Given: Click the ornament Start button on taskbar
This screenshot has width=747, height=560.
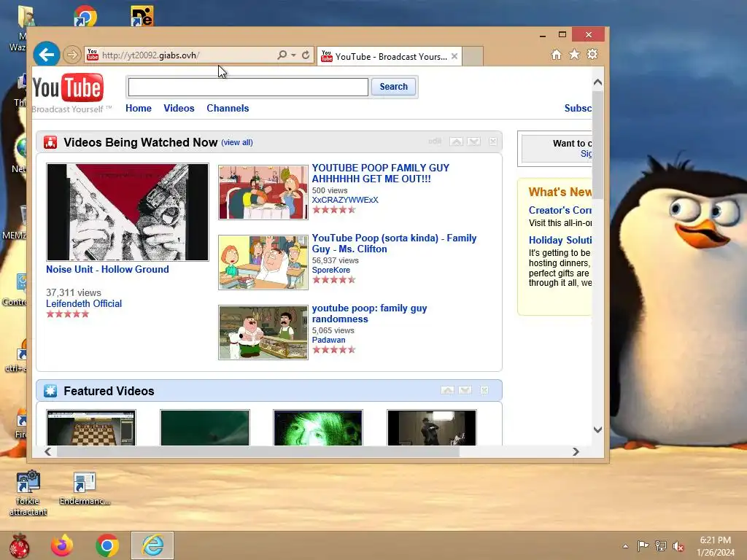Looking at the screenshot, I should 18,545.
